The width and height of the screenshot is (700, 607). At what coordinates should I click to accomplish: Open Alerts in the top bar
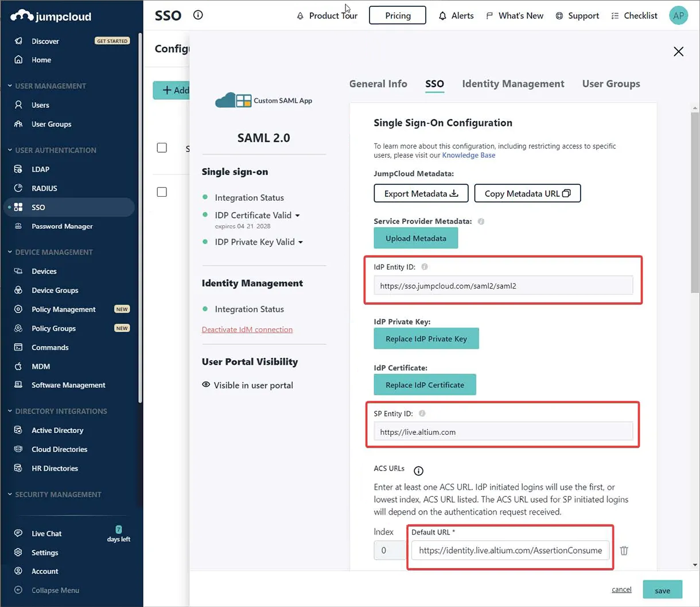(456, 15)
